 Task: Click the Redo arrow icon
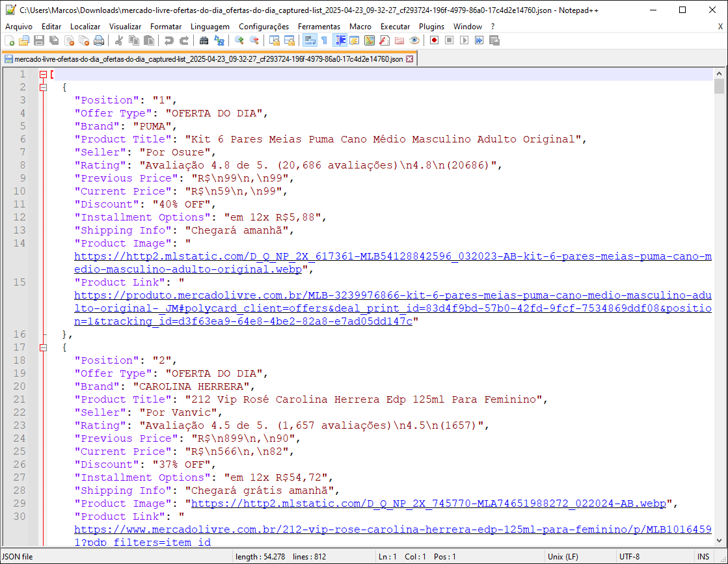click(184, 41)
